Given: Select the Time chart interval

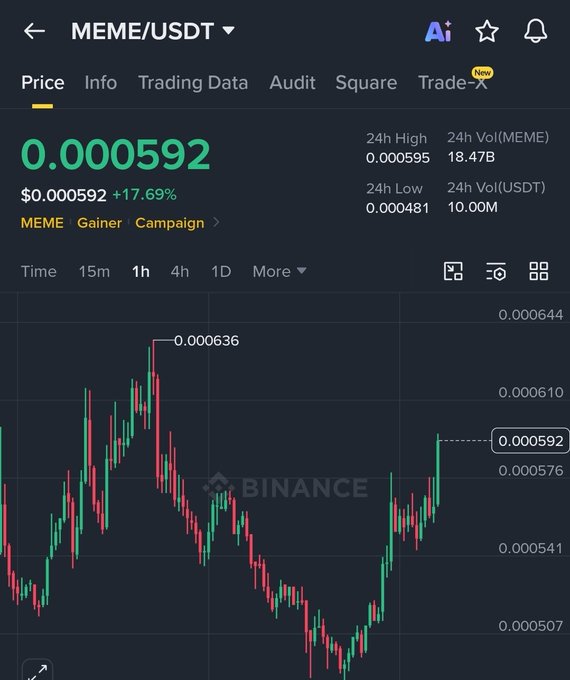Looking at the screenshot, I should tap(39, 271).
